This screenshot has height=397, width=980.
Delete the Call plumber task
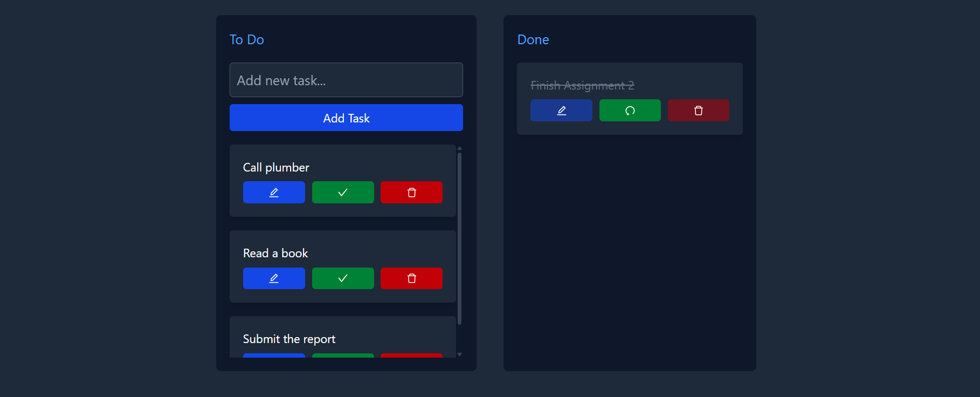[x=411, y=193]
